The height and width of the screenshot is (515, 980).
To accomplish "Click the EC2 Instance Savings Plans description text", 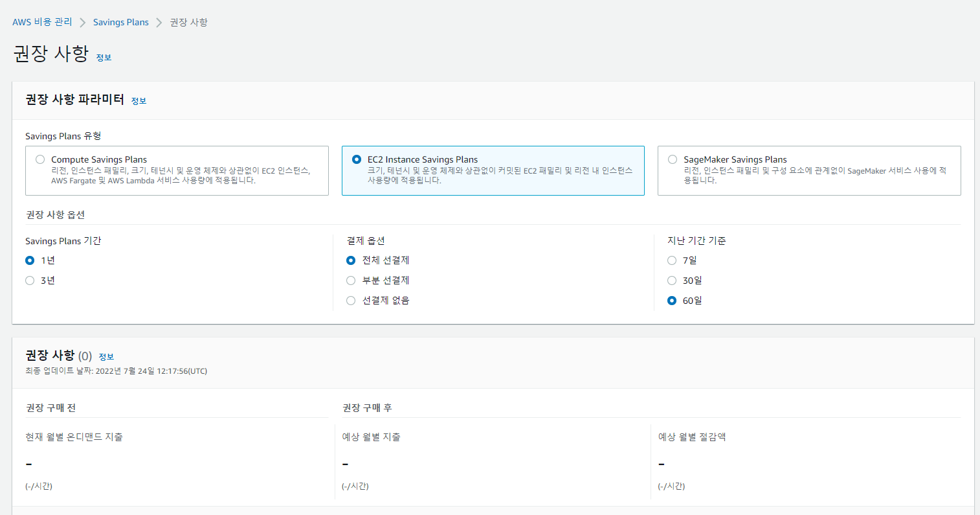I will click(500, 176).
